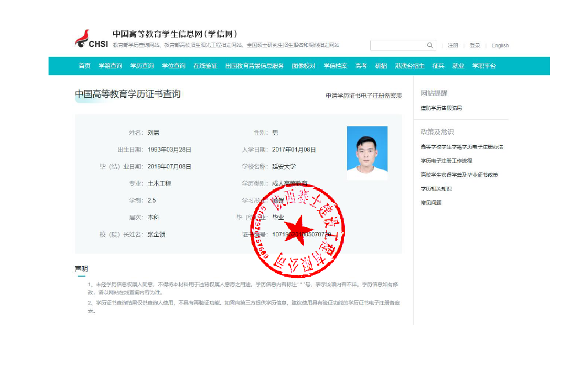Open 常见问题 in the sidebar

[431, 203]
